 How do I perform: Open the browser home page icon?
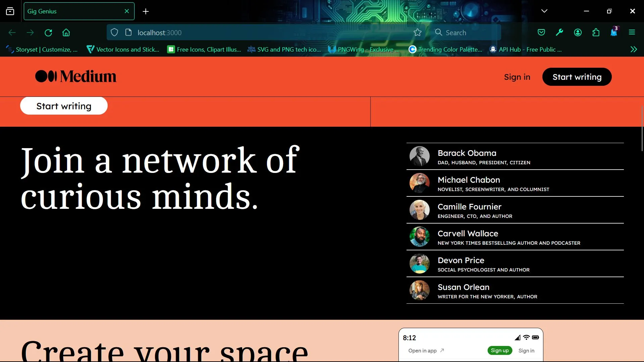coord(66,33)
